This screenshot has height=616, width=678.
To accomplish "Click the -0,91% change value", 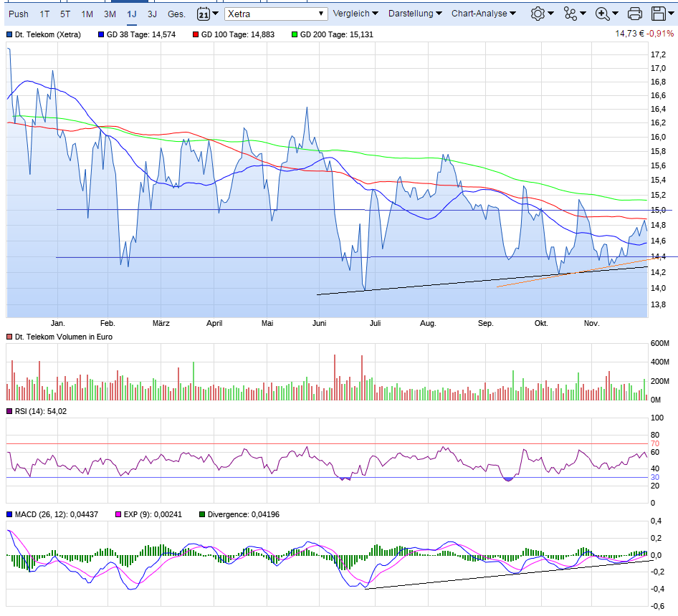I will [660, 34].
